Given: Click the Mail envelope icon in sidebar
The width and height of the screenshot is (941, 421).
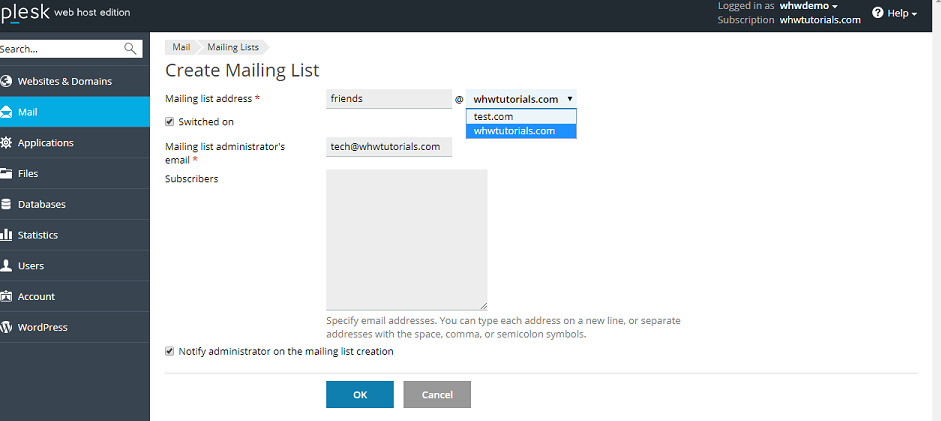Looking at the screenshot, I should coord(7,112).
